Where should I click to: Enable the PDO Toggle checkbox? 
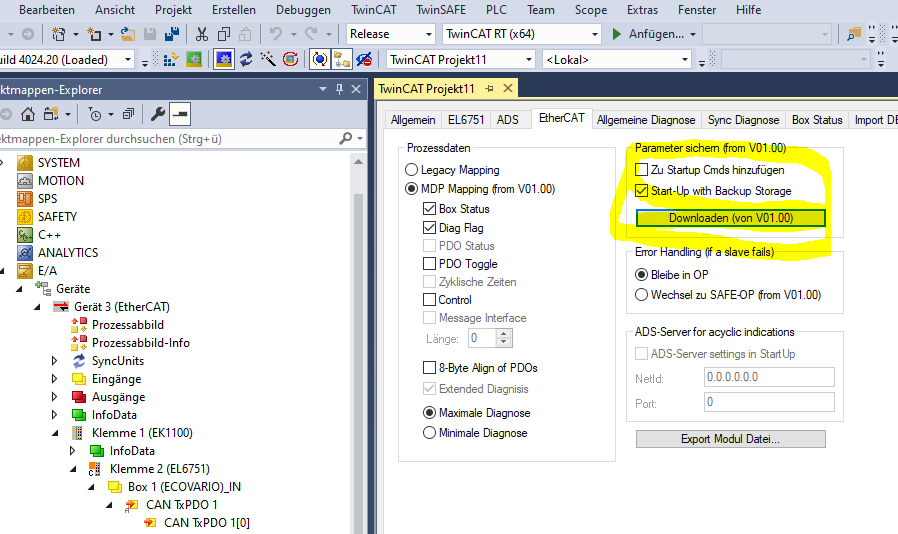pos(430,264)
